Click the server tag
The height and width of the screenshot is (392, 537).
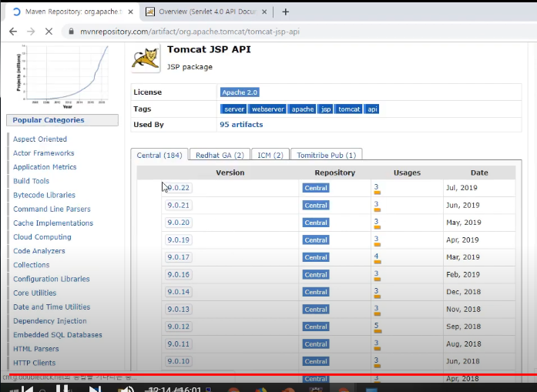point(234,109)
